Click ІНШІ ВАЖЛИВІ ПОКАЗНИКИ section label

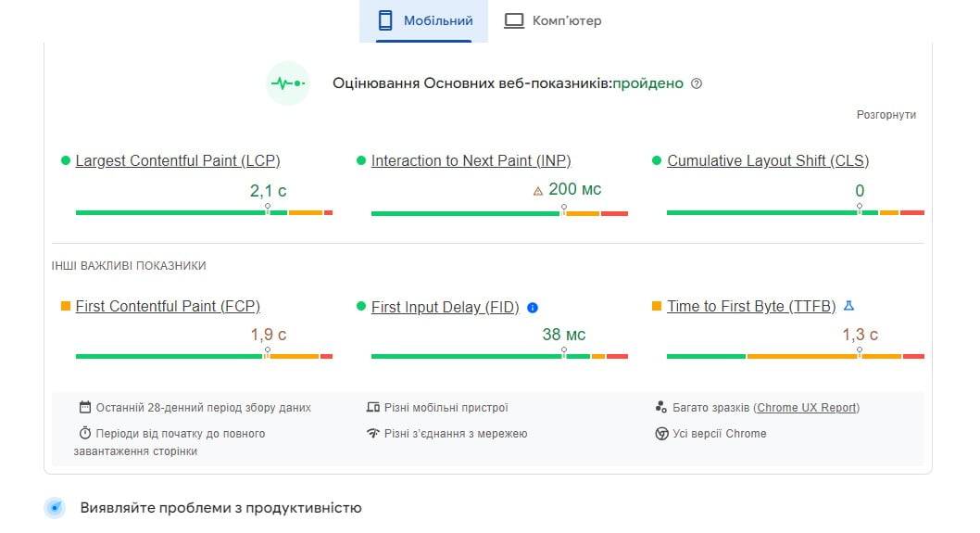click(x=129, y=265)
